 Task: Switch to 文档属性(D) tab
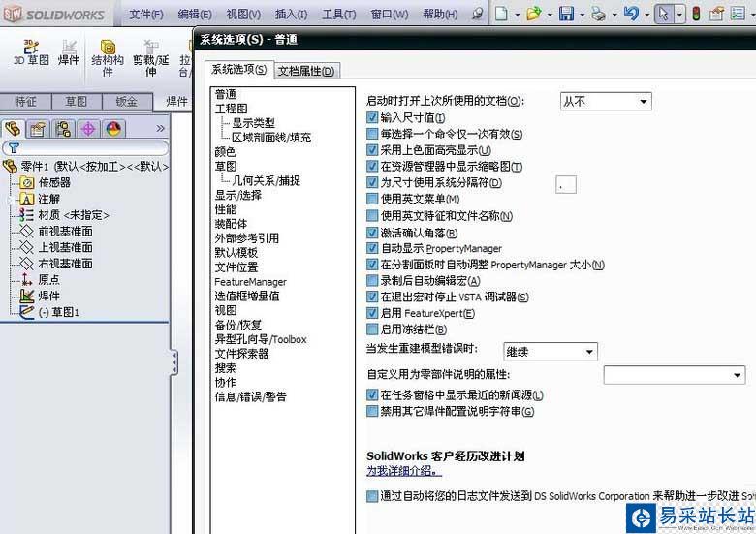(x=306, y=71)
